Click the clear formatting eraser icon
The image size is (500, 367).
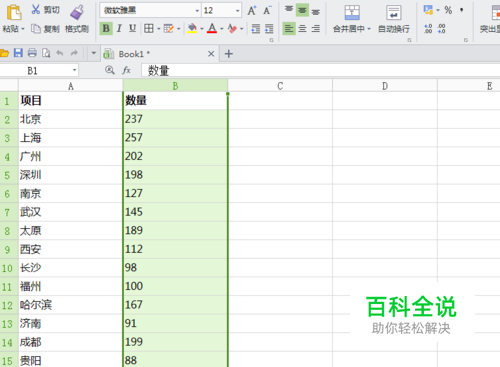(x=232, y=29)
